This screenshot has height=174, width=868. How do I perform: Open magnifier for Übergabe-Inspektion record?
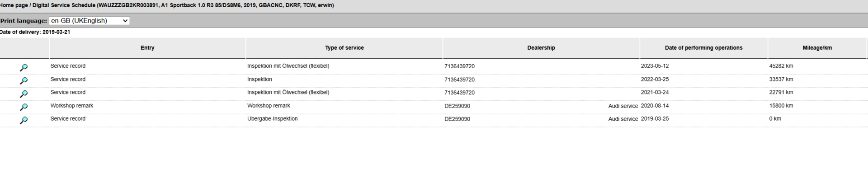[24, 120]
